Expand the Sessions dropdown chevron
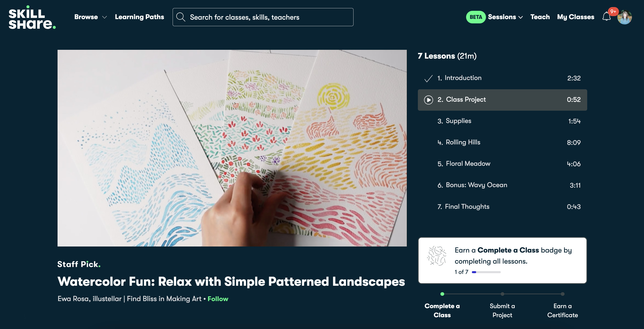644x329 pixels. pos(521,17)
